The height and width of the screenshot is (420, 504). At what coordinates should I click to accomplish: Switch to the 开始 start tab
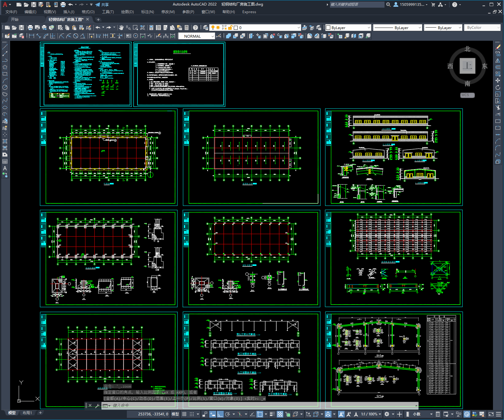click(x=15, y=19)
